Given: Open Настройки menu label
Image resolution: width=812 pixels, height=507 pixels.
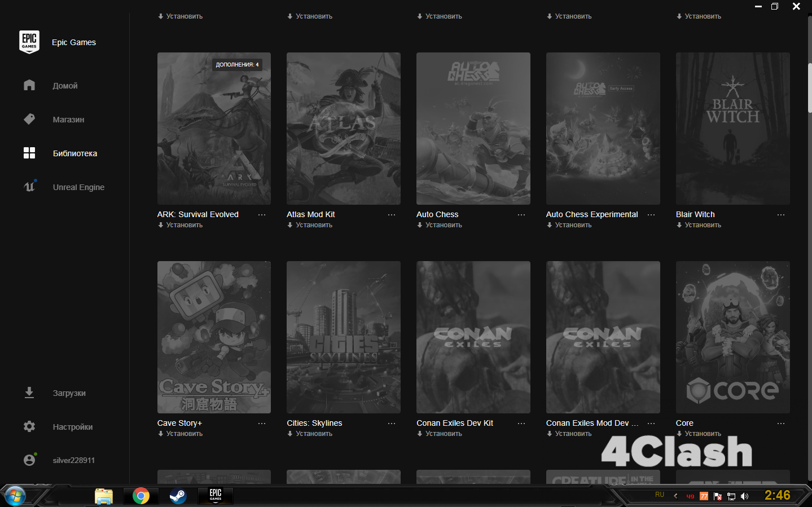Looking at the screenshot, I should (x=73, y=427).
